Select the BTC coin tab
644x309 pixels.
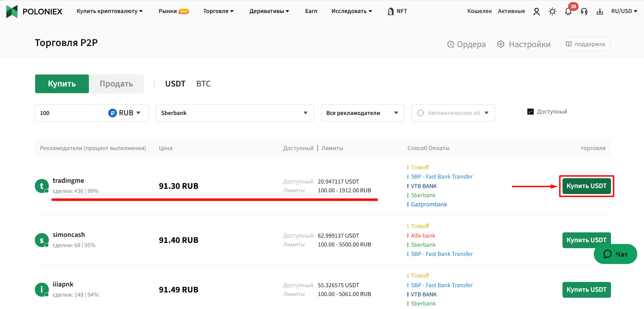pyautogui.click(x=203, y=84)
